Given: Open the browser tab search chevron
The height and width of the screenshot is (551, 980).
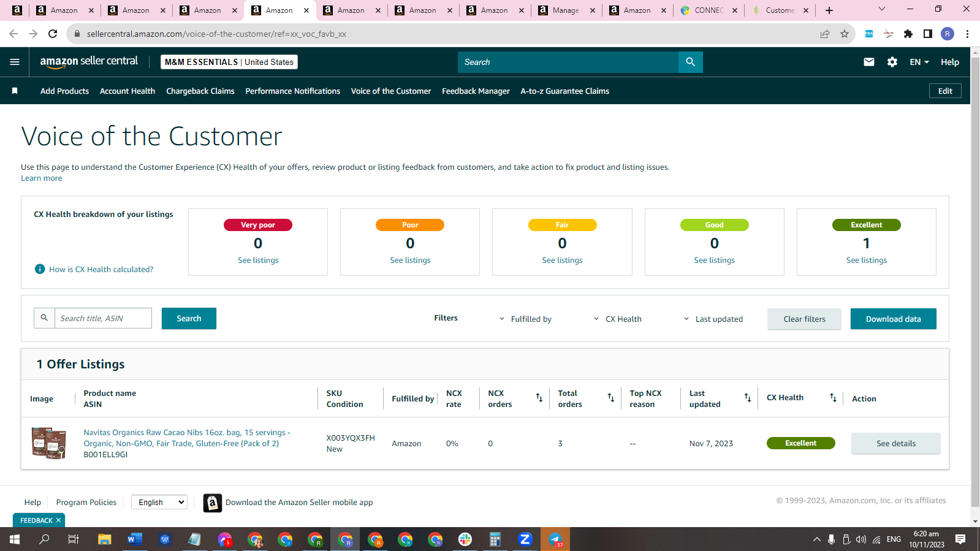Looking at the screenshot, I should 882,9.
